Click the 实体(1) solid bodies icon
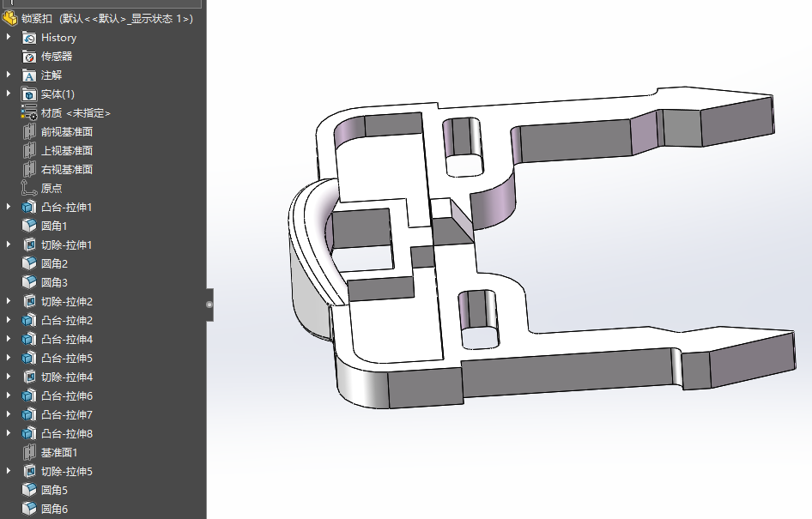812x519 pixels. pos(29,94)
